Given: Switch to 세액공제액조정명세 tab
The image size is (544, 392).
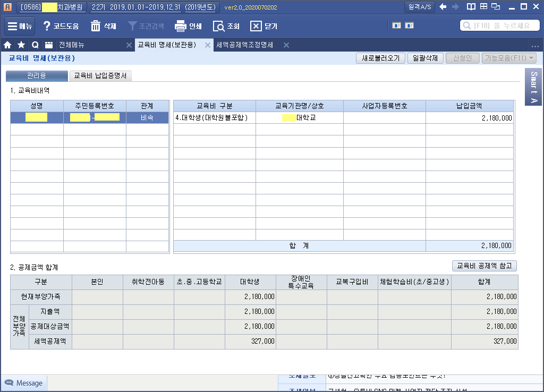Looking at the screenshot, I should [x=245, y=45].
